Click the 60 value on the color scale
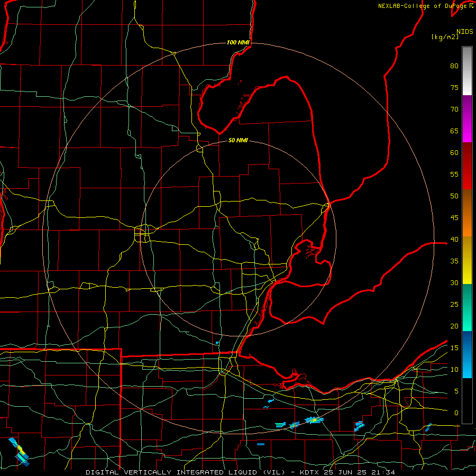The width and height of the screenshot is (476, 476). click(x=454, y=153)
